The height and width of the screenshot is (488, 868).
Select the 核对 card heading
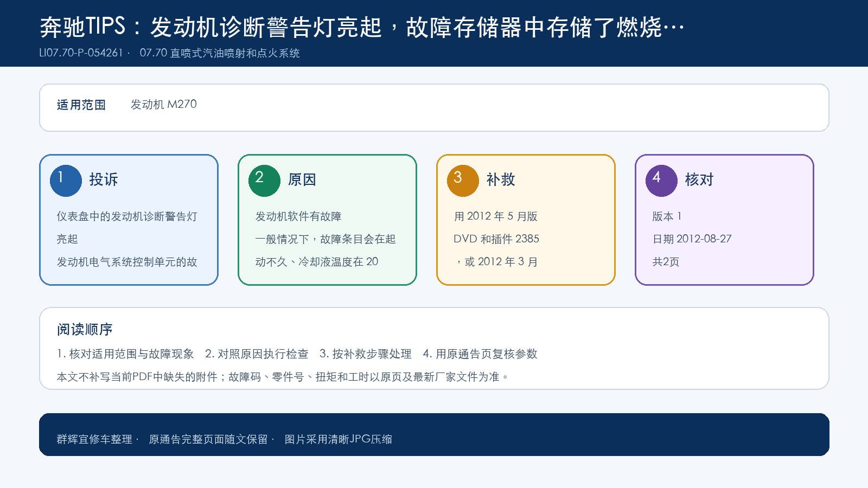(699, 179)
